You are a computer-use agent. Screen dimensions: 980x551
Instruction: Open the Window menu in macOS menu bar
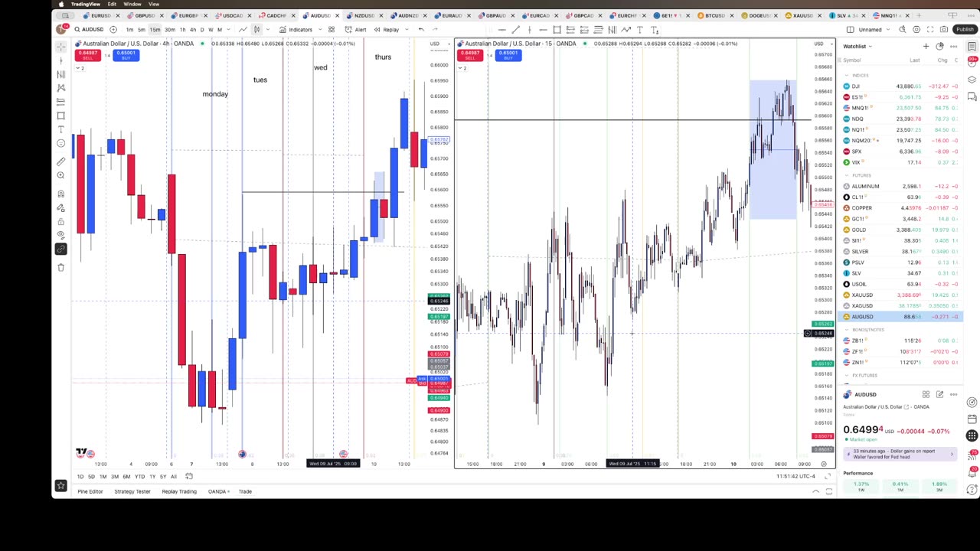[132, 4]
